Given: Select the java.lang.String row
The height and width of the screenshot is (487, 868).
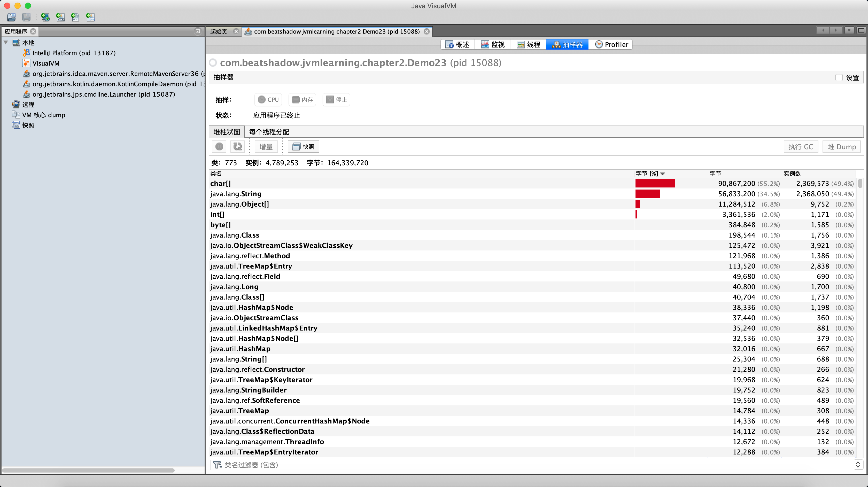Looking at the screenshot, I should [532, 194].
